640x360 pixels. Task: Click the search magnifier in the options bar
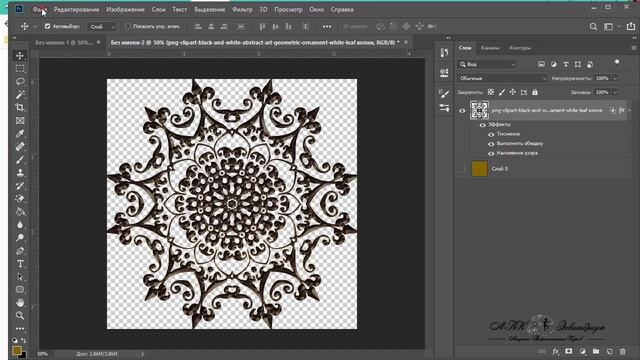(x=593, y=27)
